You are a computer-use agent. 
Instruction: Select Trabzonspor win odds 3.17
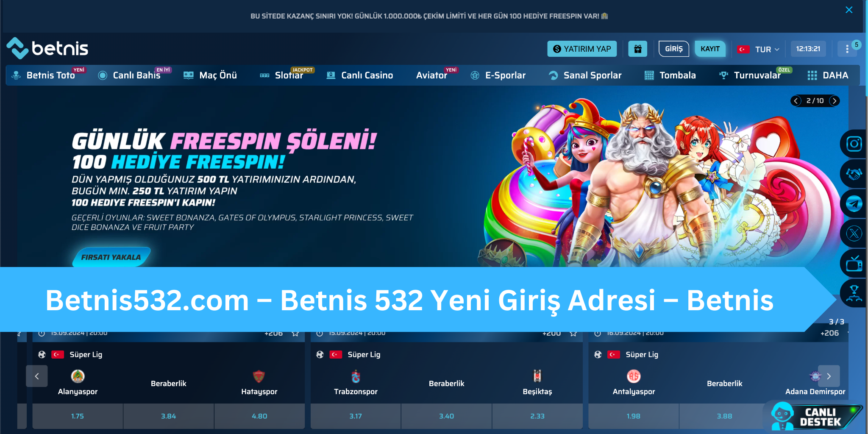(356, 416)
